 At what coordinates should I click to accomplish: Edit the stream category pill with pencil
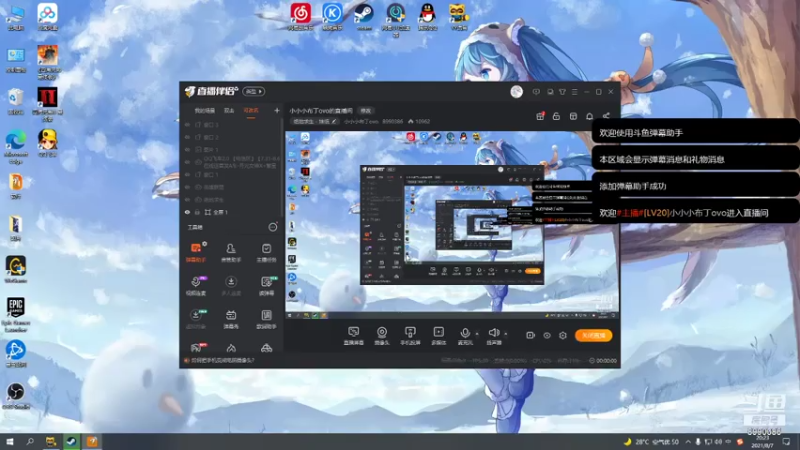(314, 121)
